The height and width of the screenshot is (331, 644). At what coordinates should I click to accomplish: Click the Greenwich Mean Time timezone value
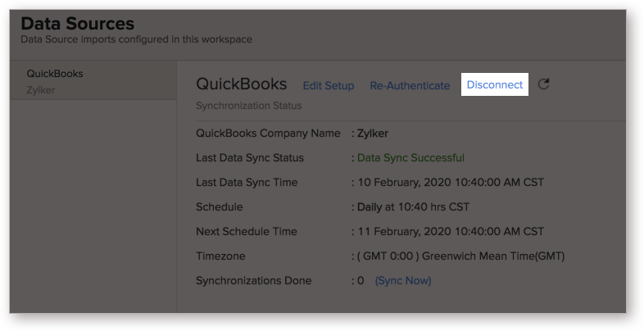coord(460,256)
